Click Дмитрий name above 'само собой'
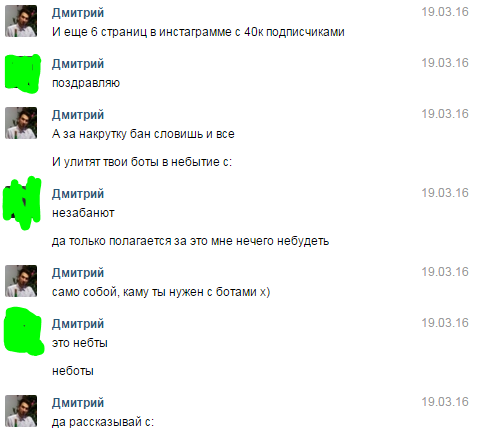This screenshot has height=435, width=481. pos(78,273)
